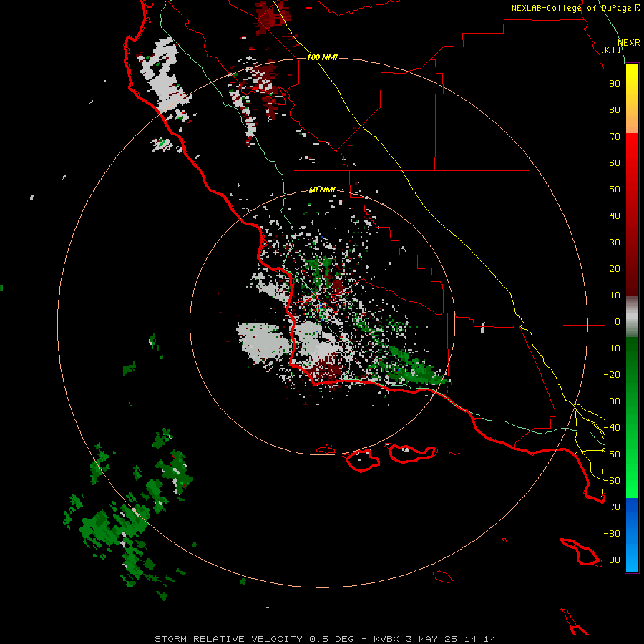Click the 30 value on the velocity scale
Viewport: 644px width, 644px height.
pos(615,243)
